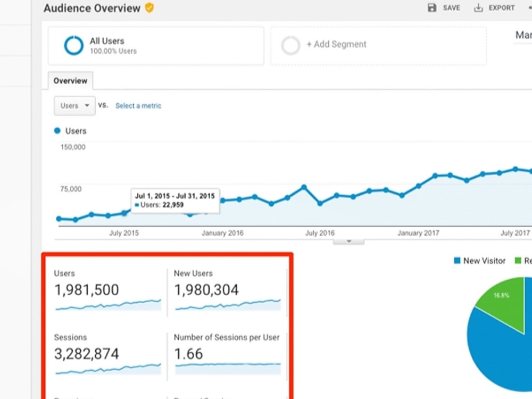Click the July 2016 axis label

tap(320, 233)
